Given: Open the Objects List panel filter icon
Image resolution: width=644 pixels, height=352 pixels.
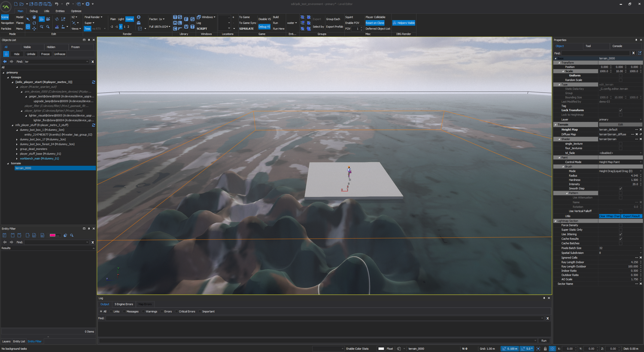Looking at the screenshot, I should [x=6, y=54].
